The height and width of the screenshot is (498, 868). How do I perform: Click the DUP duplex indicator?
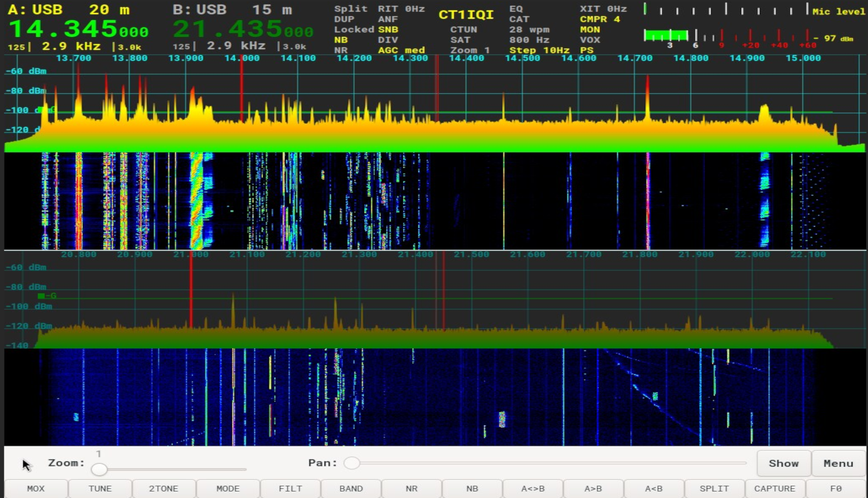[x=344, y=19]
